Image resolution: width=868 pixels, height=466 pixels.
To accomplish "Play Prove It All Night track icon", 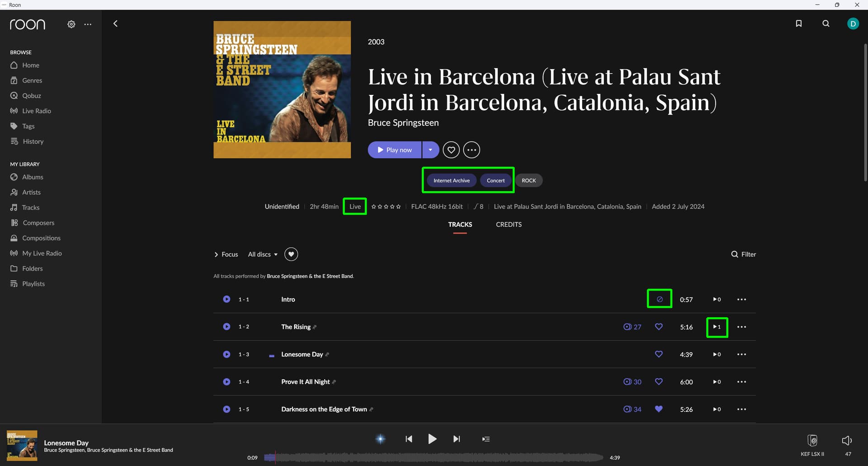I will [226, 382].
